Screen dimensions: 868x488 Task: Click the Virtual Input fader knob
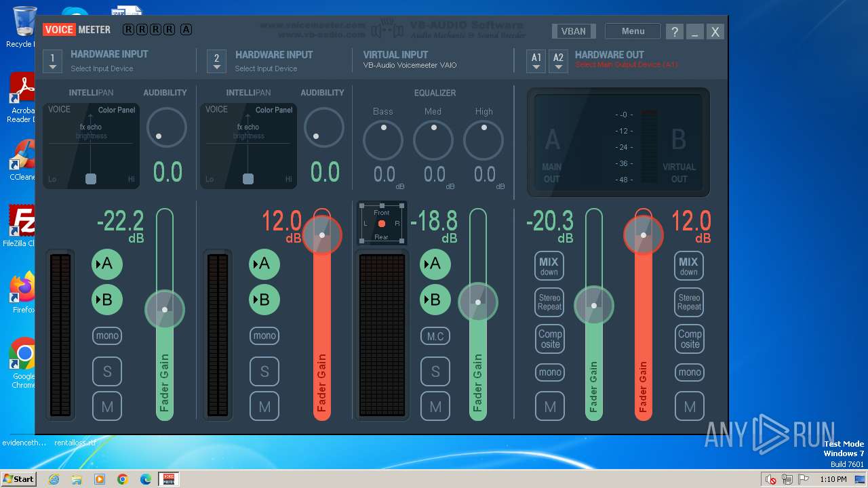tap(478, 302)
